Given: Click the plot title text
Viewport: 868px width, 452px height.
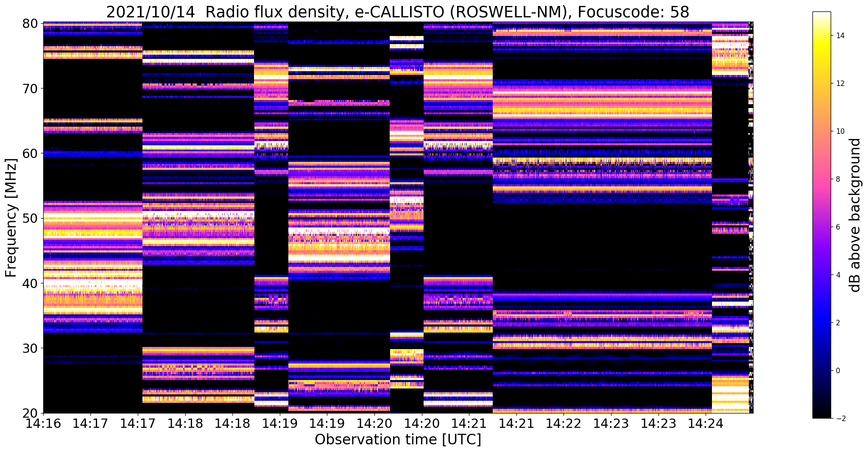Looking at the screenshot, I should pos(398,12).
